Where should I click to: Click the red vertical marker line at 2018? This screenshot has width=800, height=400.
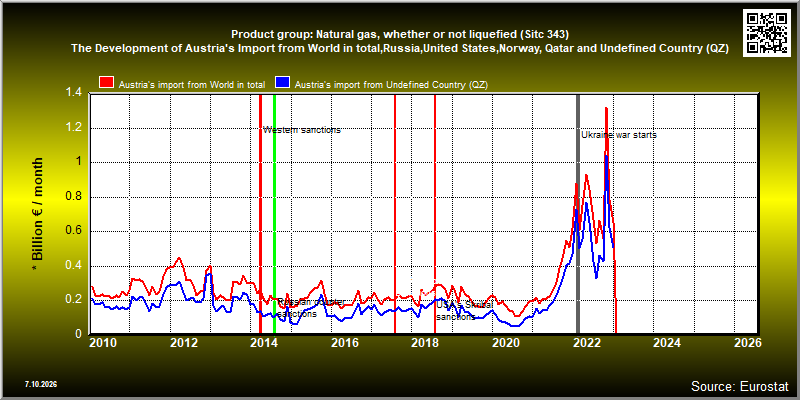pos(435,214)
